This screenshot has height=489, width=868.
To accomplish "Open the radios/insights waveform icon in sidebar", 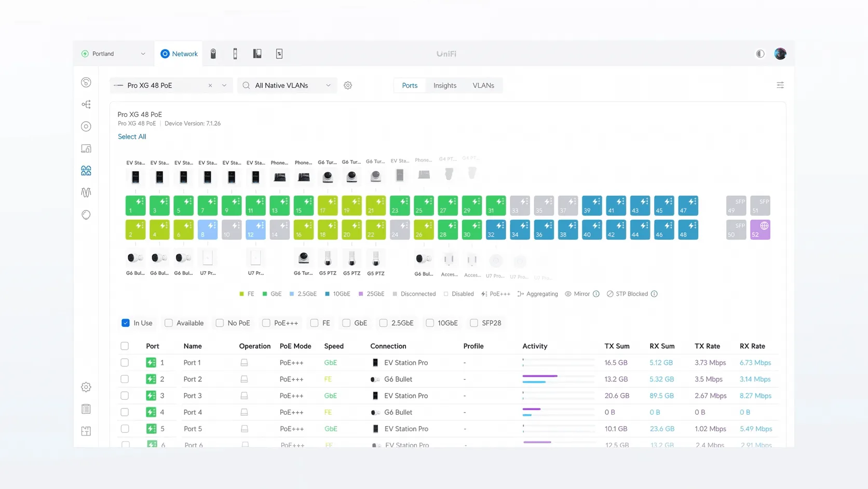I will coord(86,193).
